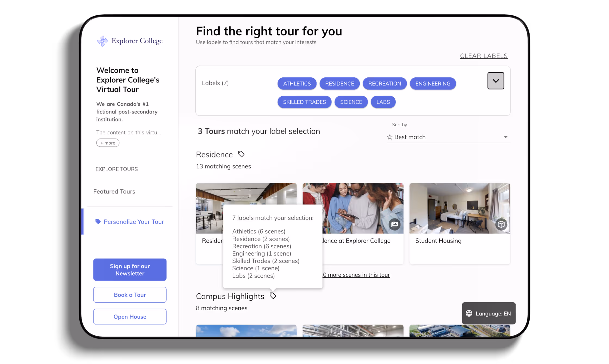Click the image gallery icon on the students thumbnail

click(x=394, y=224)
